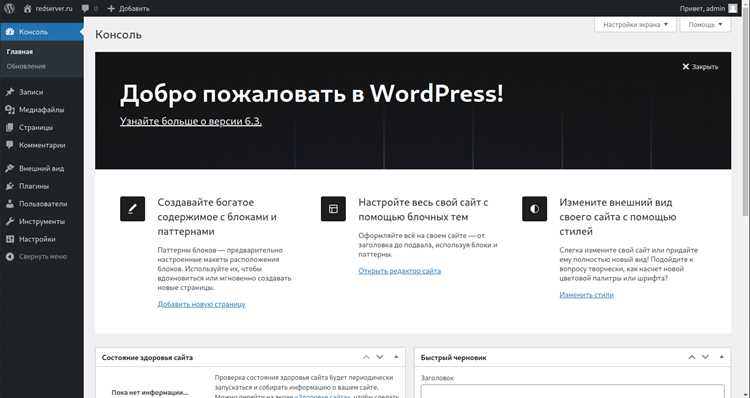Image resolution: width=750 pixels, height=398 pixels.
Task: Click the Медиафайлы media icon
Action: point(10,110)
